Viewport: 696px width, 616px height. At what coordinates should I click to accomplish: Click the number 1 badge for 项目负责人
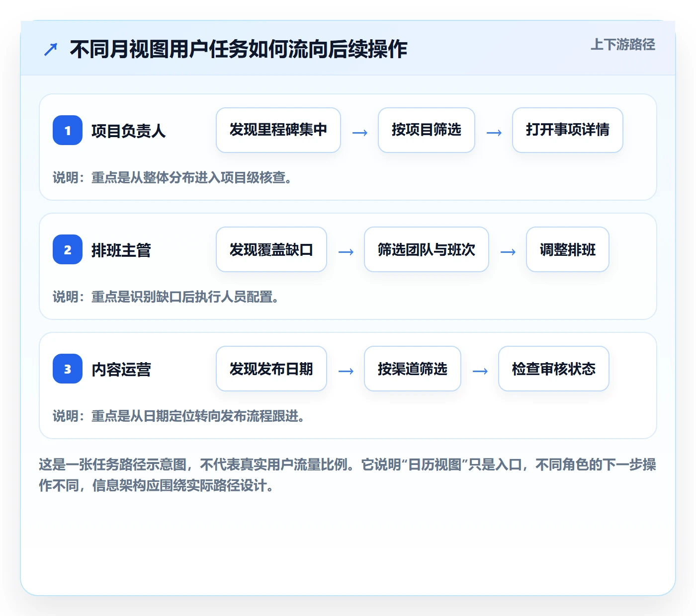tap(68, 130)
